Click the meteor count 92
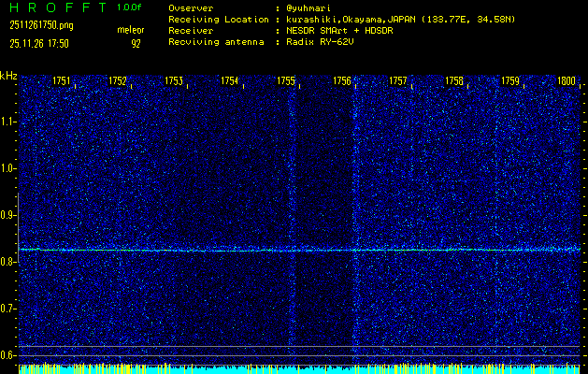This screenshot has height=374, width=588. click(x=136, y=44)
